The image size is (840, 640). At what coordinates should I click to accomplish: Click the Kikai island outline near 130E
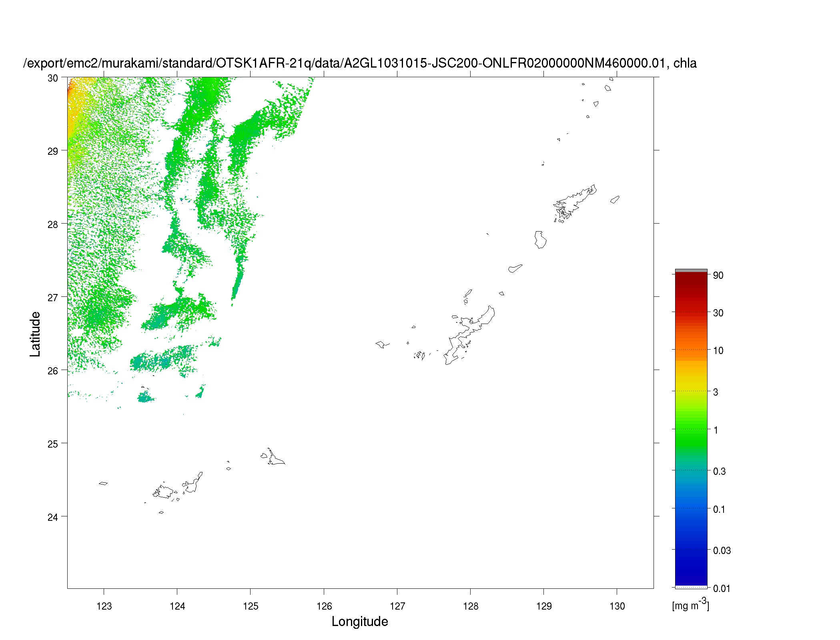615,199
